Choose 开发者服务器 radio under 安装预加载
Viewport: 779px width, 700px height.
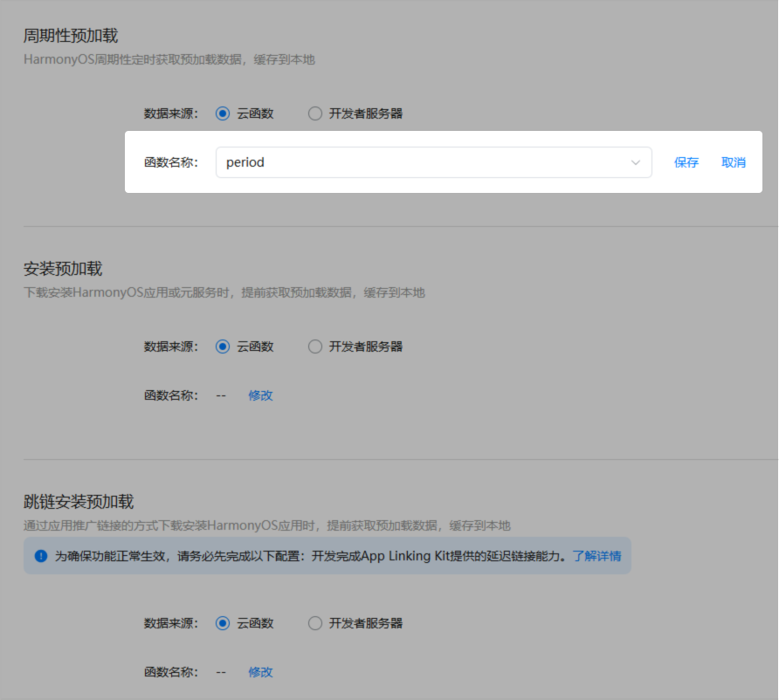coord(315,347)
